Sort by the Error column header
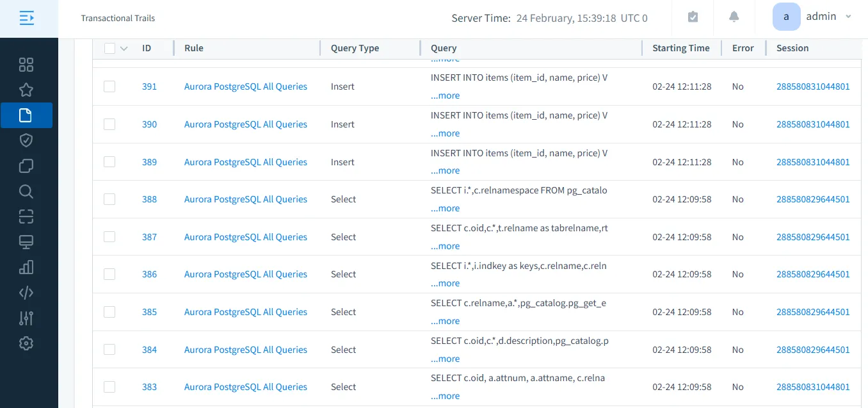Image resolution: width=868 pixels, height=408 pixels. [x=743, y=48]
